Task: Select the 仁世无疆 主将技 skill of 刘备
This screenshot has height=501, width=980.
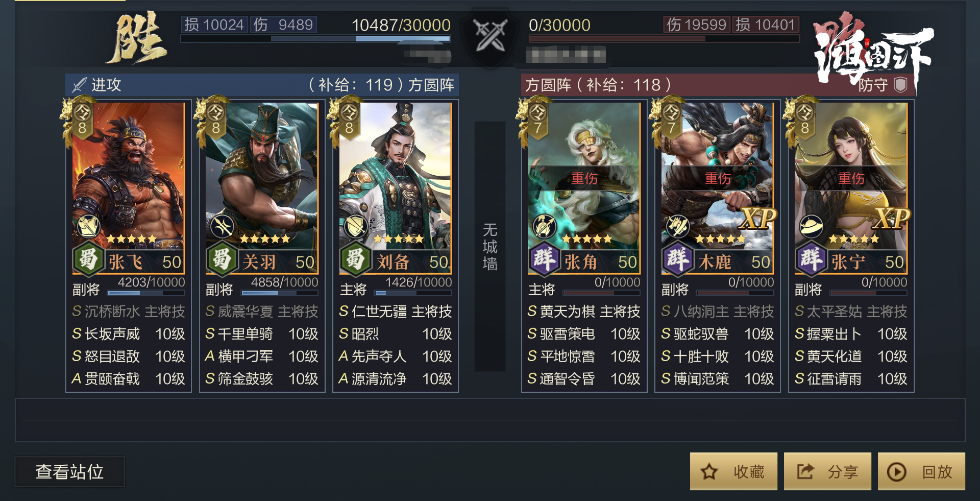Action: point(396,312)
